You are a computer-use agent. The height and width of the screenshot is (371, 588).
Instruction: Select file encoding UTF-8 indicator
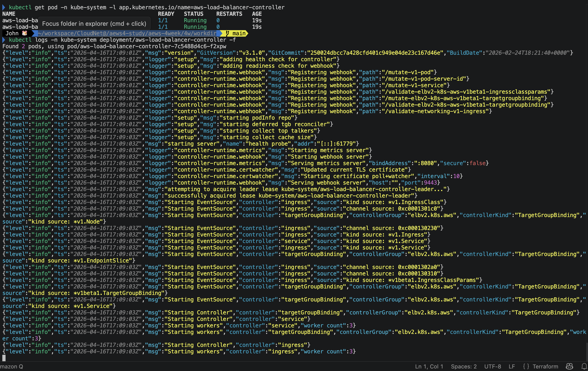pos(492,366)
